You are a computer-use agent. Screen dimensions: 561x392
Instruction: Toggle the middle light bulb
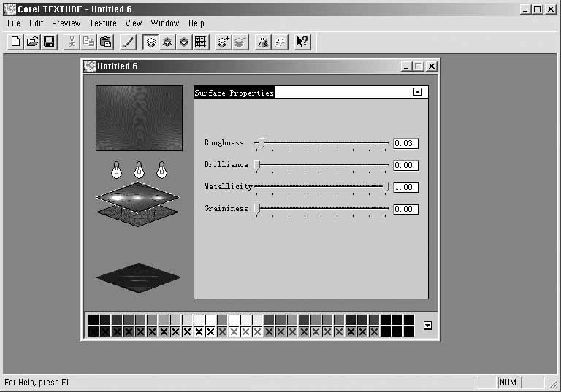tap(139, 169)
